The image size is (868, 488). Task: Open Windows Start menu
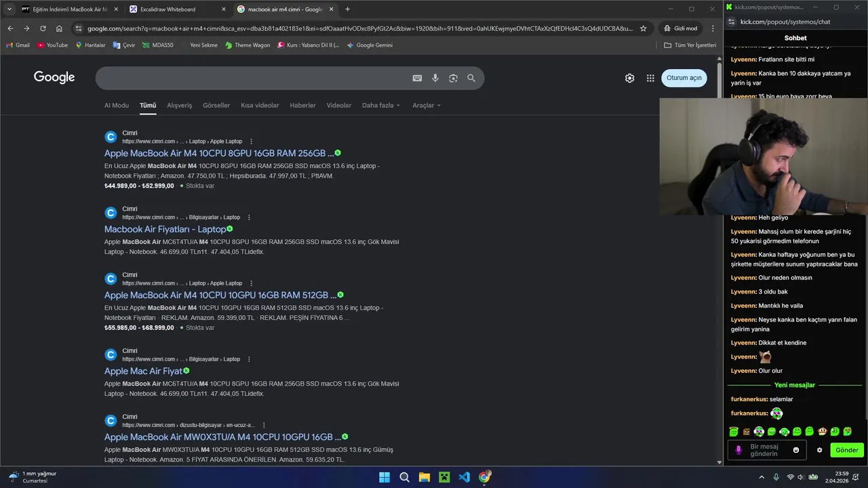[384, 477]
